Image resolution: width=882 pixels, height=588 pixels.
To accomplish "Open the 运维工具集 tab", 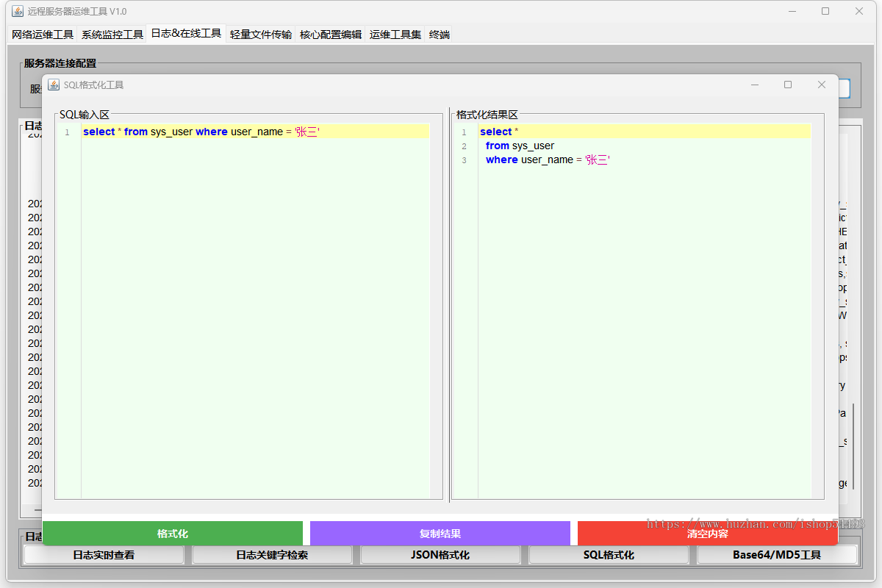I will tap(395, 35).
